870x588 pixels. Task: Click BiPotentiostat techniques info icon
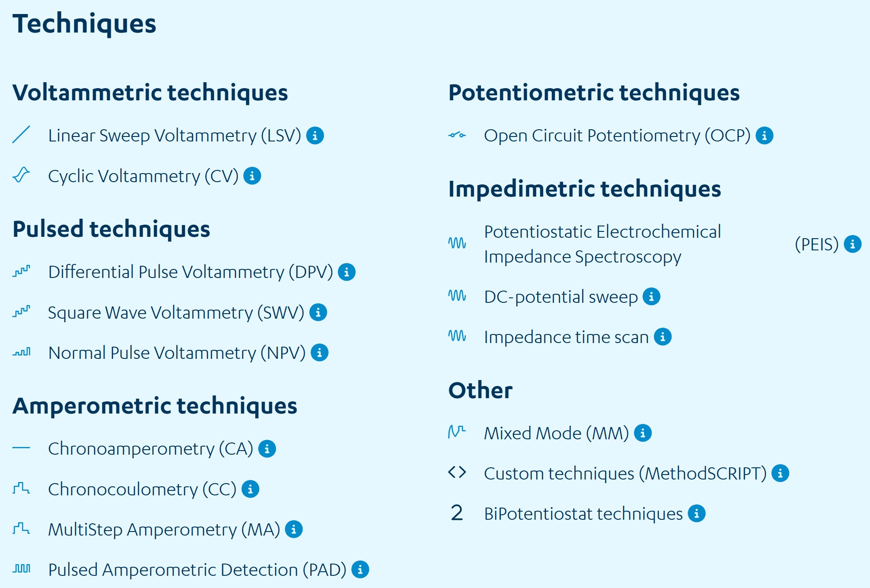[x=696, y=513]
